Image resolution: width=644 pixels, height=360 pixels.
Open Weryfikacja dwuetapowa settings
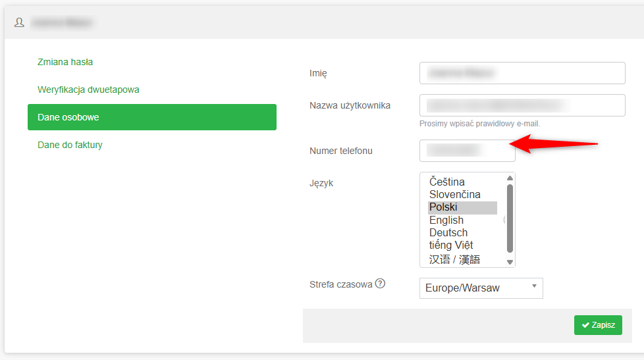point(88,90)
